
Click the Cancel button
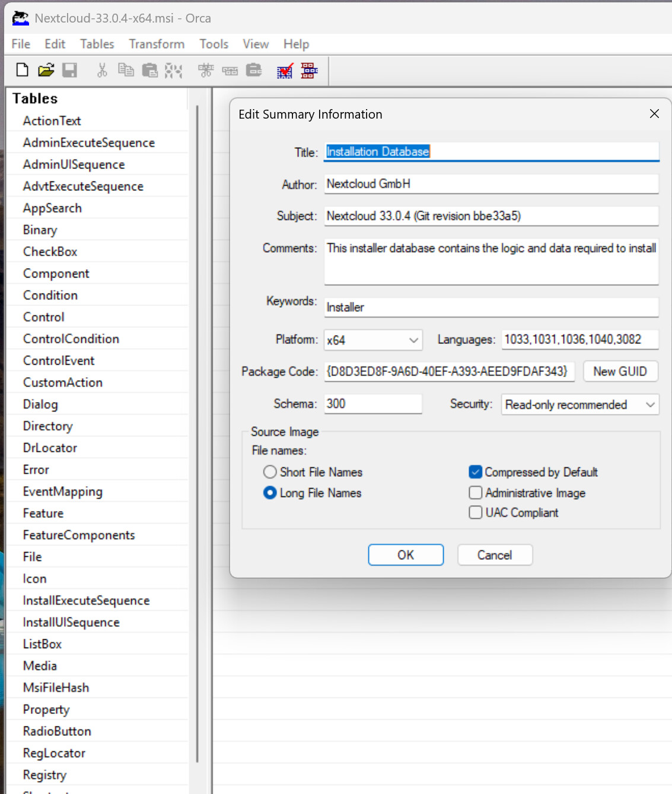495,555
